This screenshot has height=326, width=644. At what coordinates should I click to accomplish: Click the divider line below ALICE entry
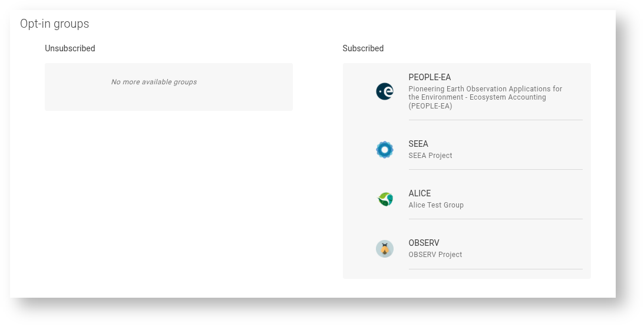tap(496, 219)
